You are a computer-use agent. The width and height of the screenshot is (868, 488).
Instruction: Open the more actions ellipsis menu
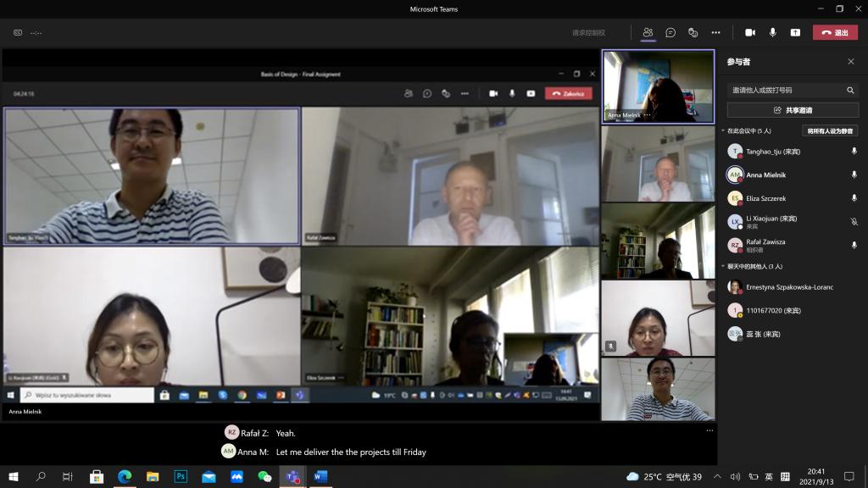pos(715,32)
